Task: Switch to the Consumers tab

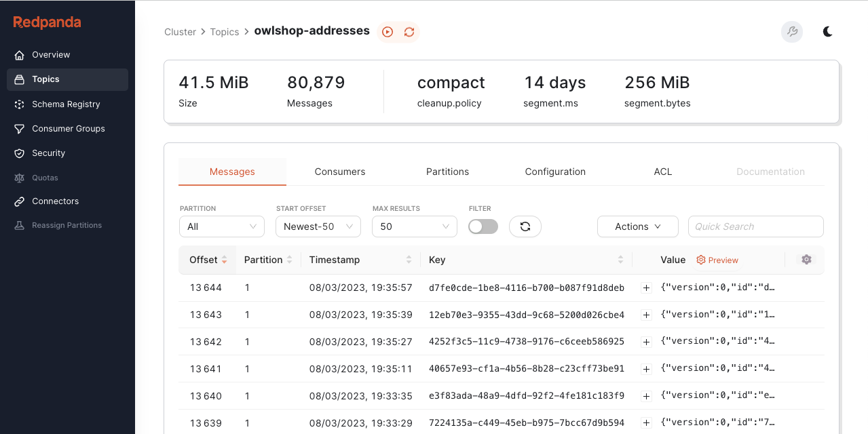Action: point(339,172)
